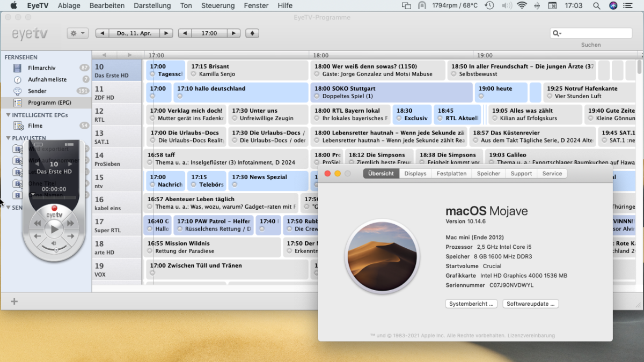Switch to the previous channel on the remote display
This screenshot has width=644, height=362.
[x=37, y=164]
